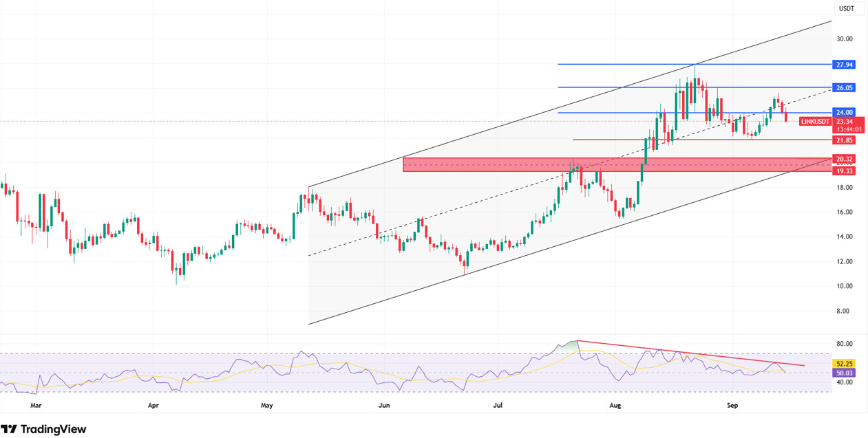Click the 23.34 current price label
Image resolution: width=868 pixels, height=438 pixels.
844,121
